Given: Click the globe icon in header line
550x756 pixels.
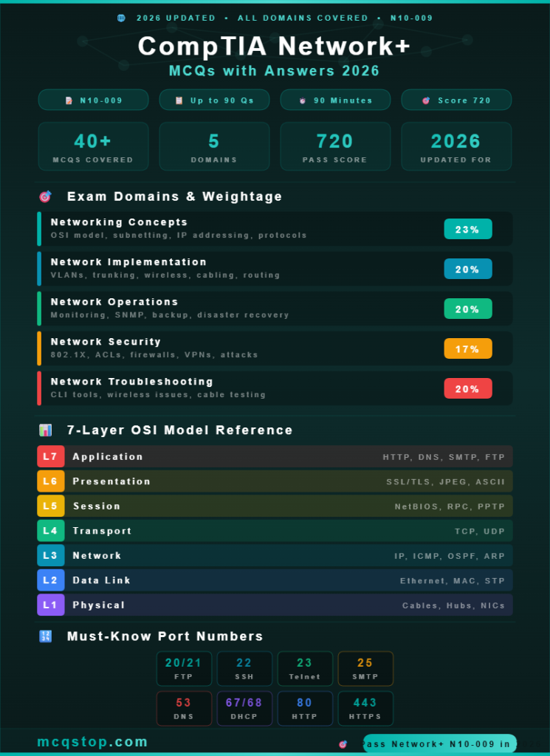Looking at the screenshot, I should (x=122, y=18).
